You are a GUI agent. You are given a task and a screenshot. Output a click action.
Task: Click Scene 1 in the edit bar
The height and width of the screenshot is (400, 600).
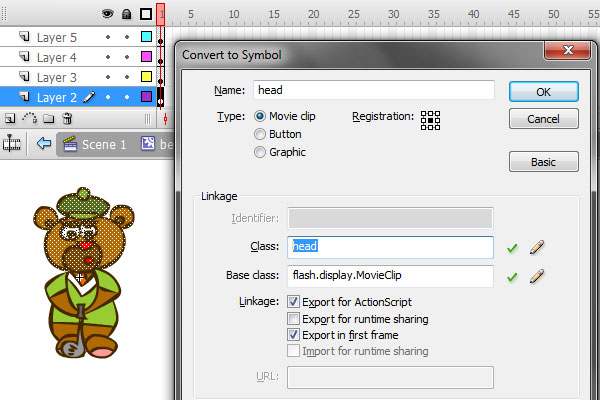click(x=104, y=144)
